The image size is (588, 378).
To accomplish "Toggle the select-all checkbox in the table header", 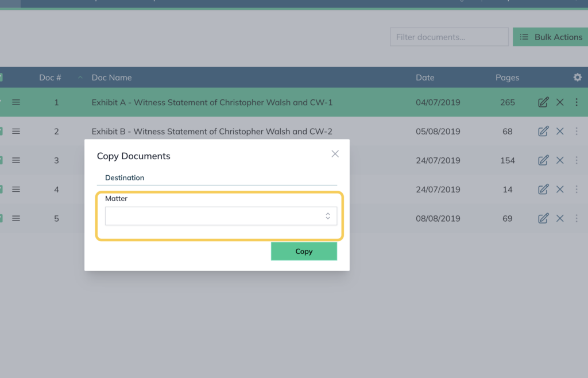I will (1, 77).
